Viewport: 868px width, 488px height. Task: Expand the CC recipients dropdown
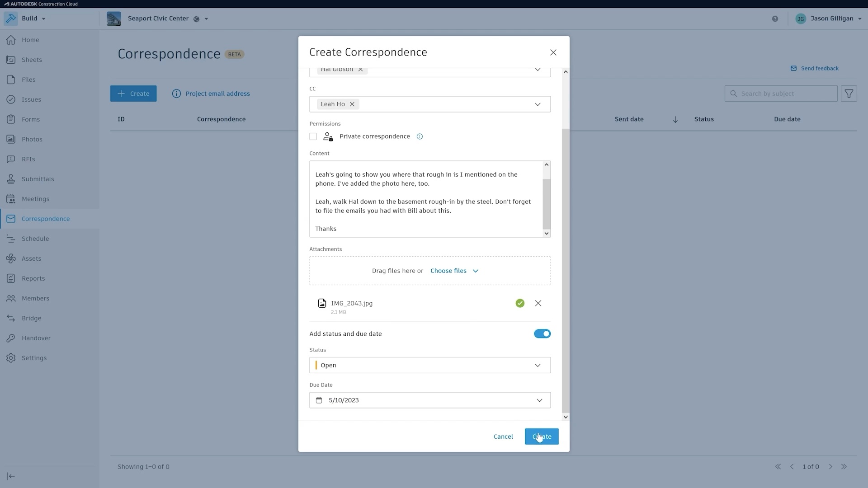538,104
